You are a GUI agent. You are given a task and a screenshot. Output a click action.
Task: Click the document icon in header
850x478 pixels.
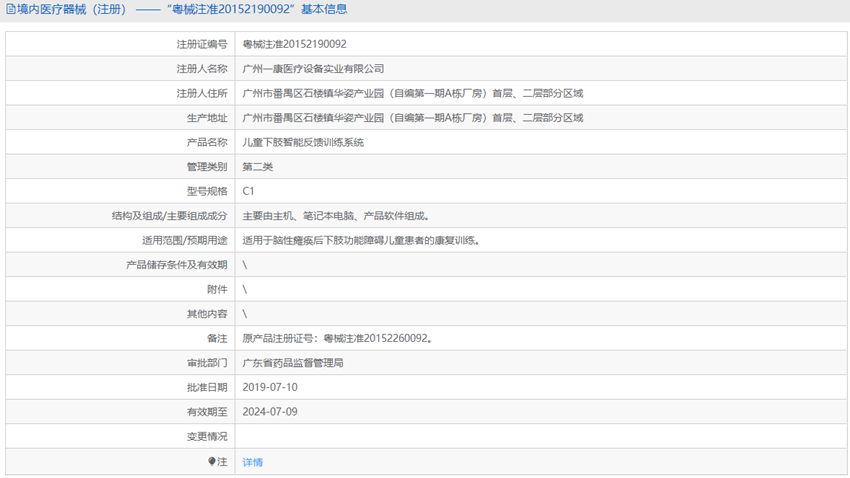click(x=11, y=9)
